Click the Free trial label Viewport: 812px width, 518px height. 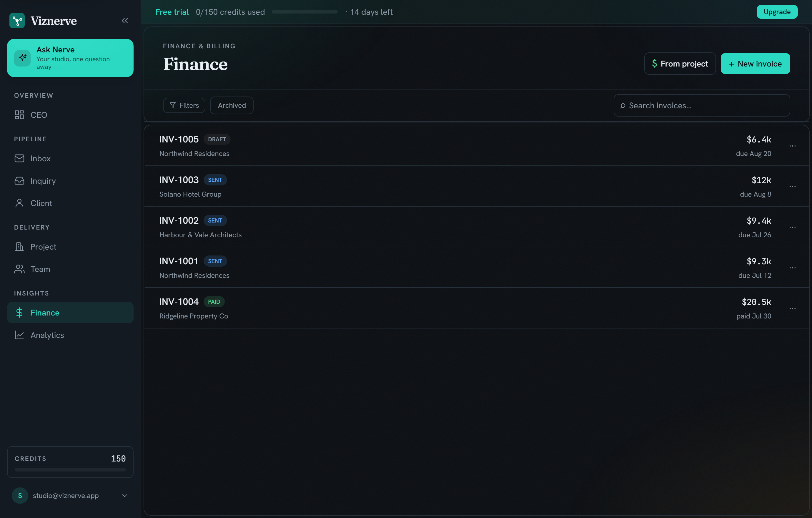[x=172, y=12]
